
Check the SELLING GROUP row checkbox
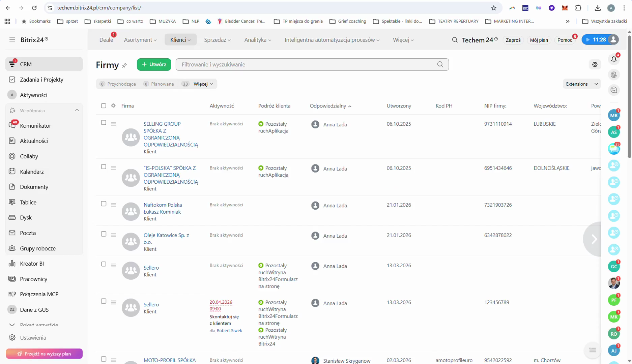[x=104, y=122]
